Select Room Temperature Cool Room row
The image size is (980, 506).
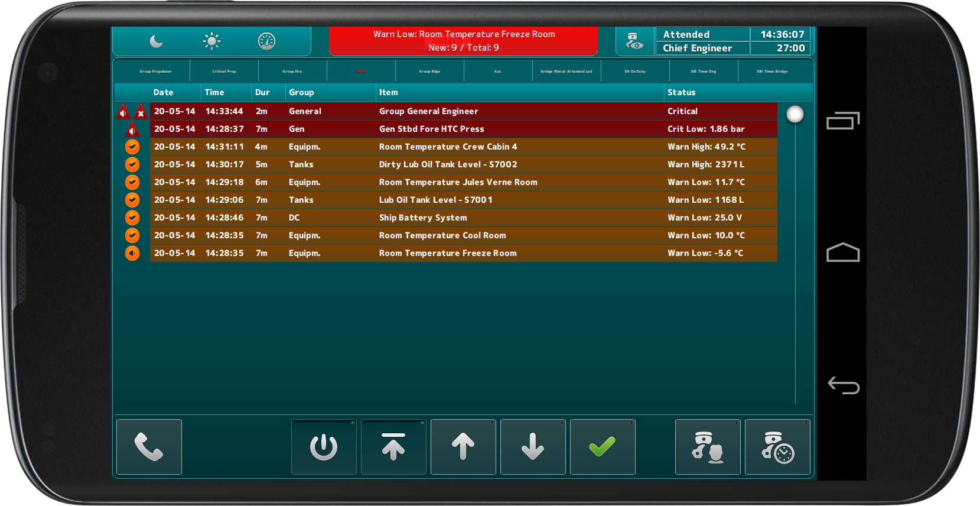pyautogui.click(x=464, y=235)
